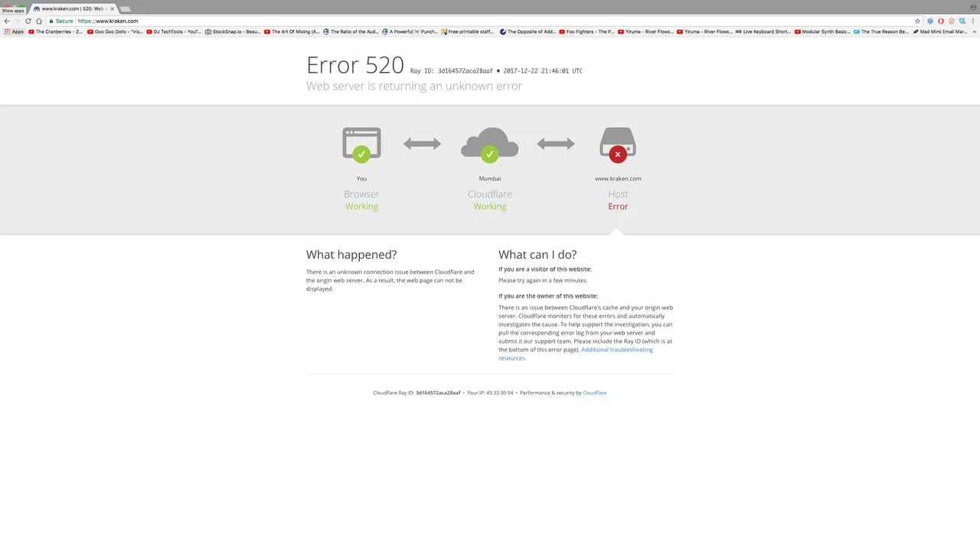Screen dimensions: 980x551
Task: Open The Ratio of the Aud... bookmark
Action: [x=351, y=31]
